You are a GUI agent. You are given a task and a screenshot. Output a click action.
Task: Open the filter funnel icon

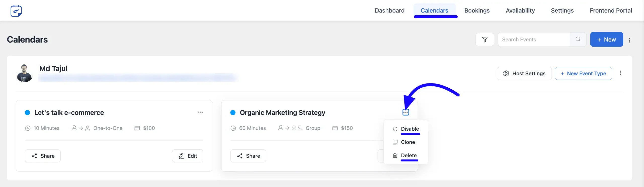tap(485, 40)
